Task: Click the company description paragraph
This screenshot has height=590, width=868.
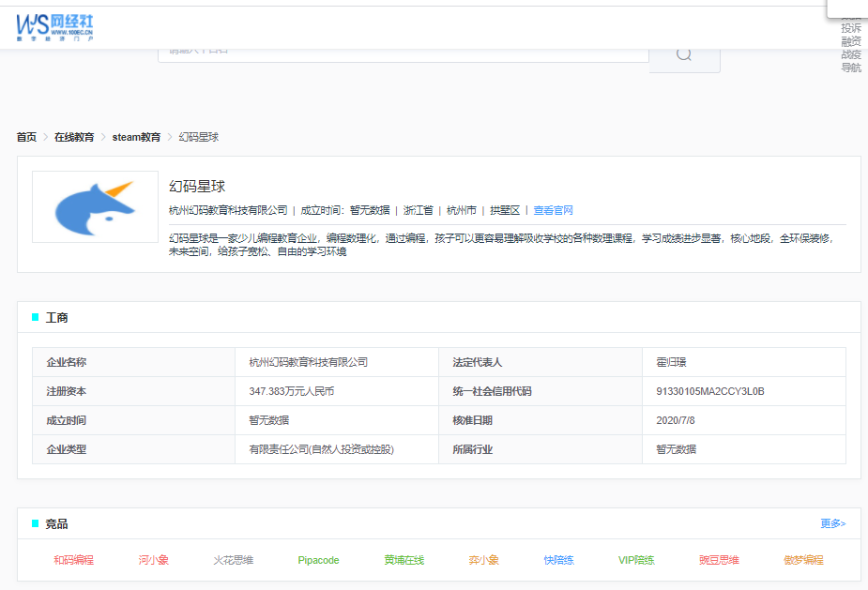Action: [501, 245]
